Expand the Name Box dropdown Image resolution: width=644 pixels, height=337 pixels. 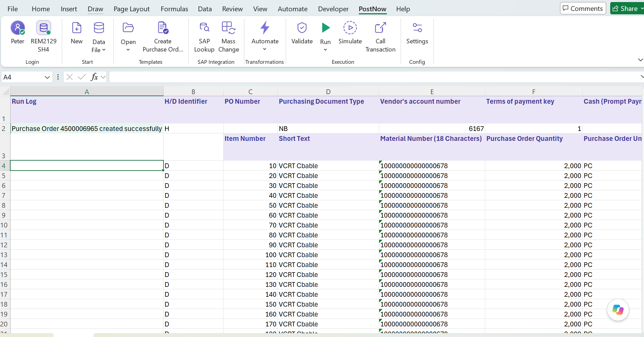click(47, 77)
